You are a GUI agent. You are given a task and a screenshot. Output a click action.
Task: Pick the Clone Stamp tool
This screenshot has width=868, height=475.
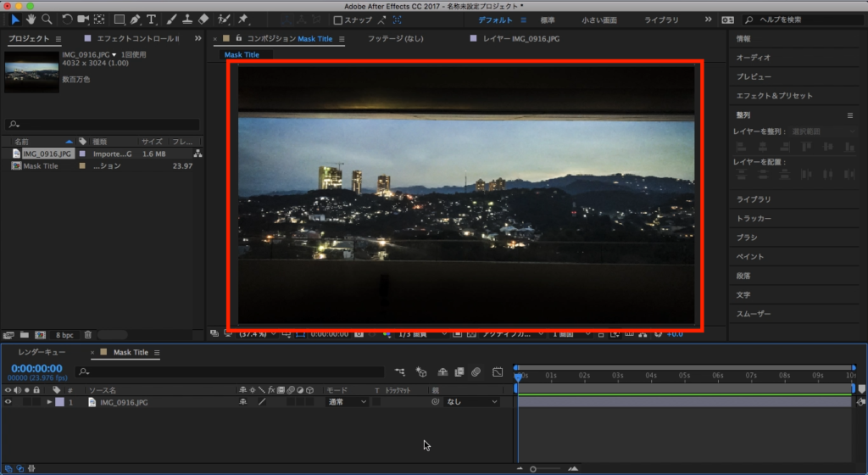pos(186,19)
